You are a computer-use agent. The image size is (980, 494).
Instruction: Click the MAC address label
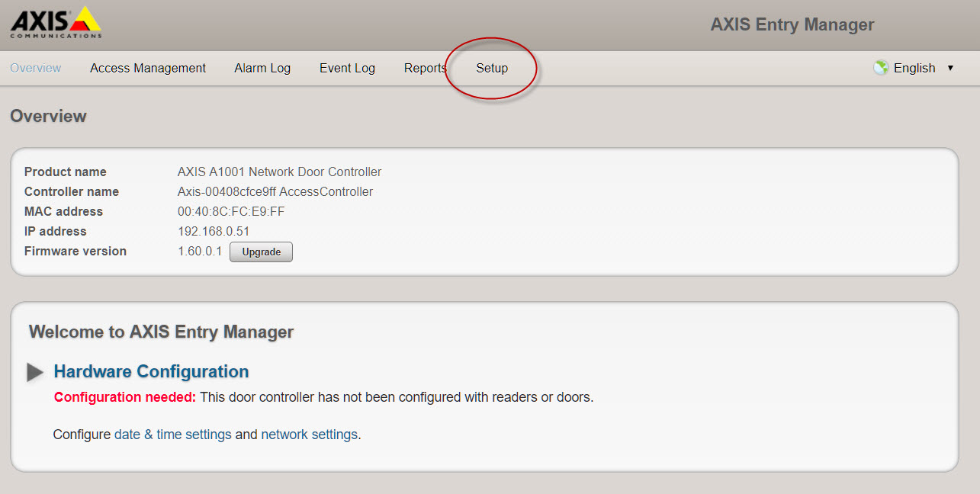click(x=63, y=212)
